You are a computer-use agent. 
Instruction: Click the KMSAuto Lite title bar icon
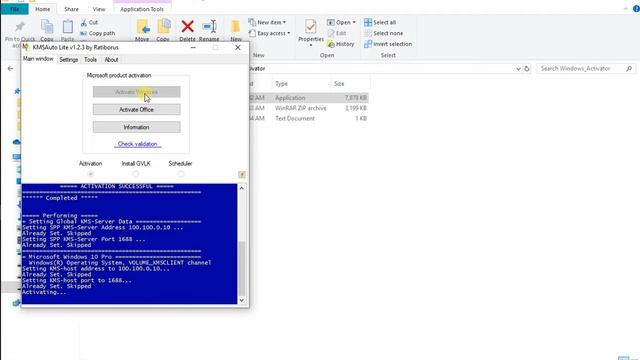pyautogui.click(x=26, y=47)
